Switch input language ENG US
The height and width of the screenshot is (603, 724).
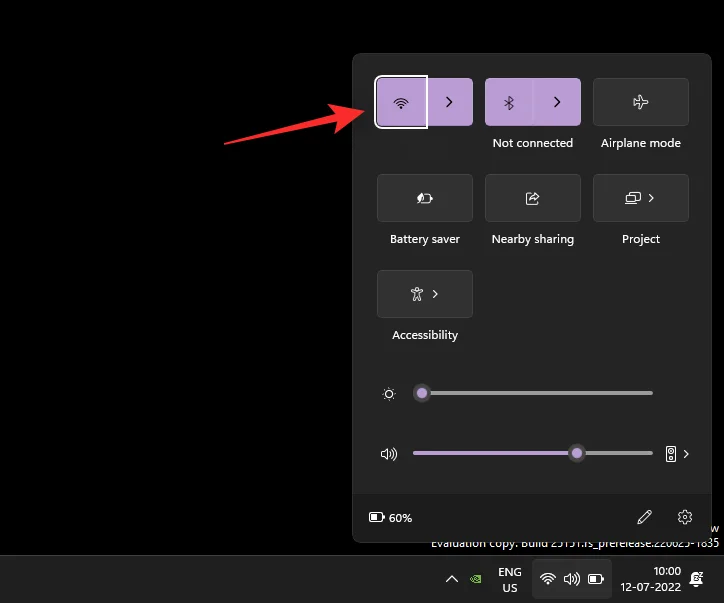pos(510,580)
